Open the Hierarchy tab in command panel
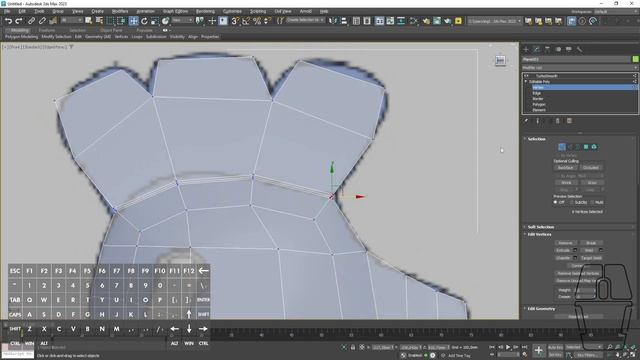Viewport: 640px width, 360px height. point(547,49)
